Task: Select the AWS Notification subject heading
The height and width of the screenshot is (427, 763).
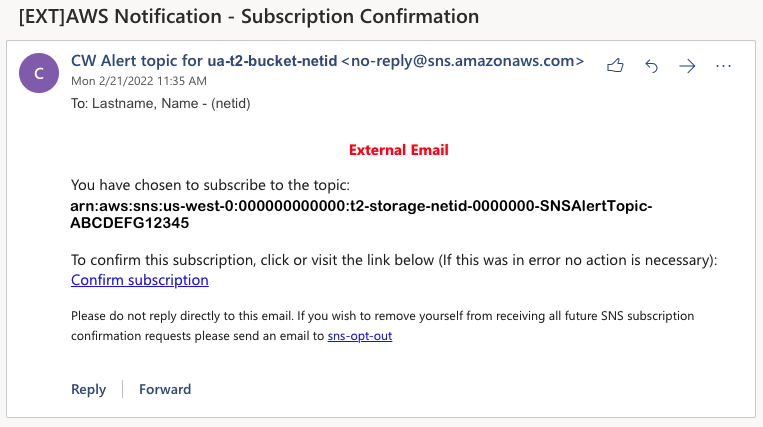Action: tap(249, 17)
